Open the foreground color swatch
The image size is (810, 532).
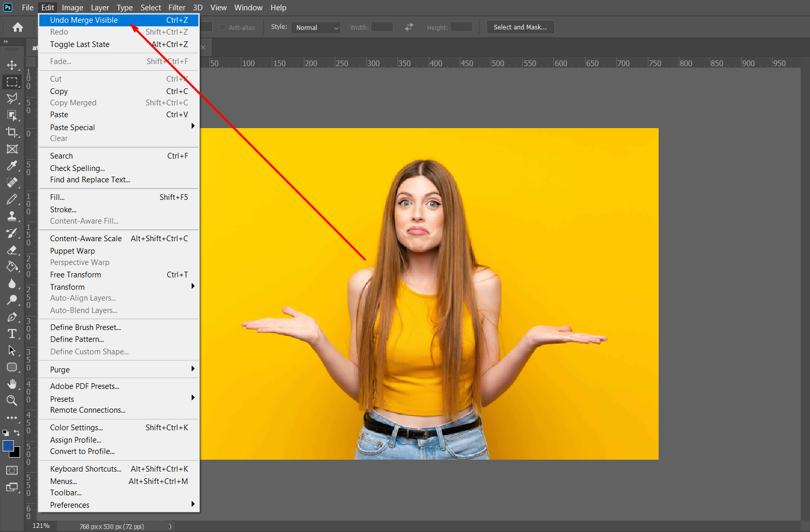8,446
